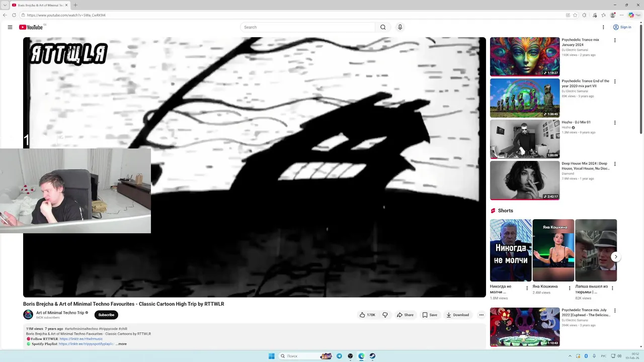Open the 'Яна Кошкина' Short

(x=553, y=250)
